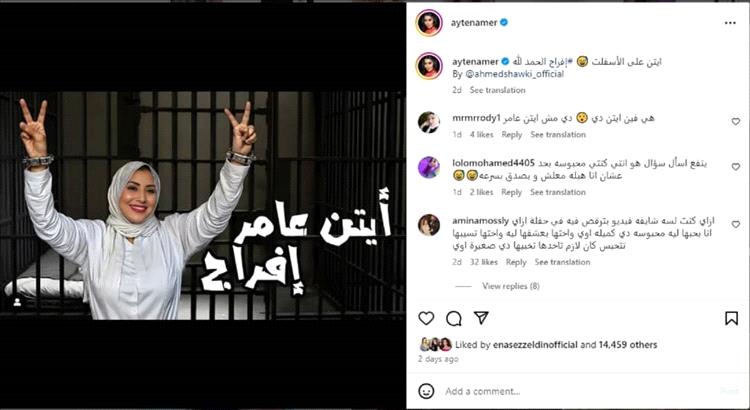Expand View replies (8)

[x=510, y=286]
